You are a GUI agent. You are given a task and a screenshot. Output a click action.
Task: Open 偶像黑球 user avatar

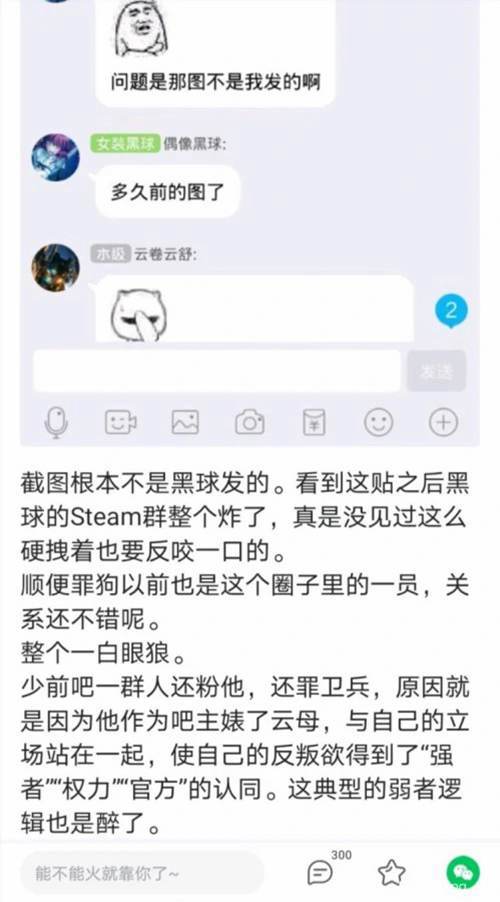55,157
